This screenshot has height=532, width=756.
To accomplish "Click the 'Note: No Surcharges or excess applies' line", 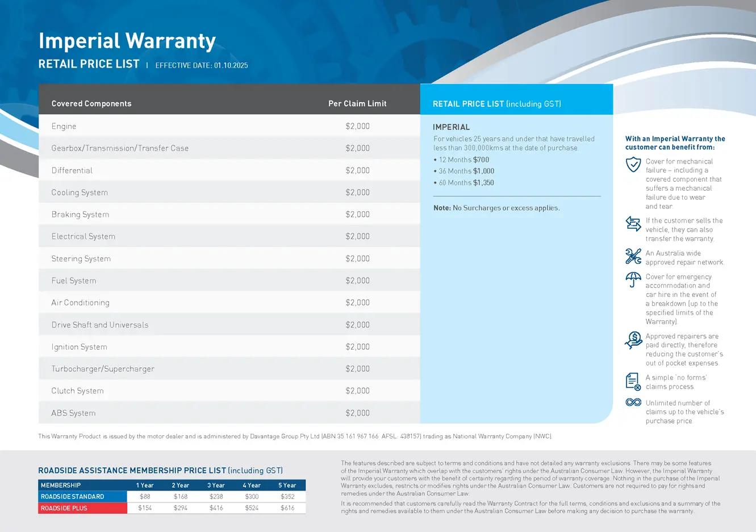I will pyautogui.click(x=496, y=208).
